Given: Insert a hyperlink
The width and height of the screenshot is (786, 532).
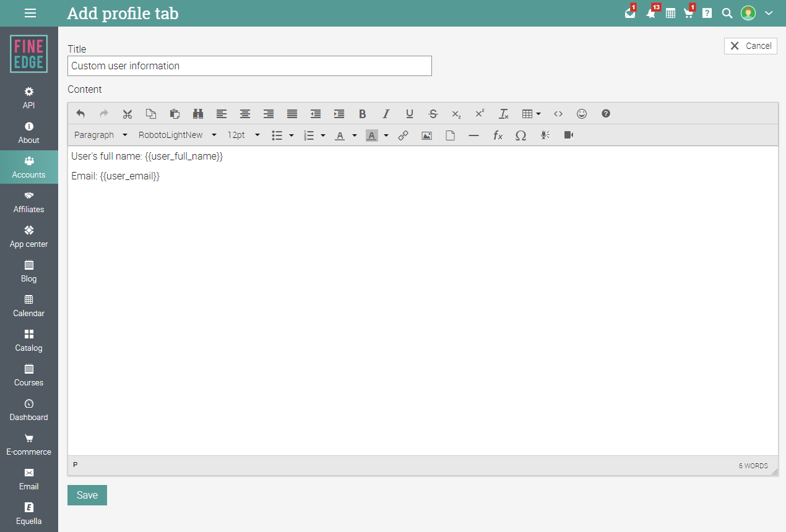Looking at the screenshot, I should [403, 135].
